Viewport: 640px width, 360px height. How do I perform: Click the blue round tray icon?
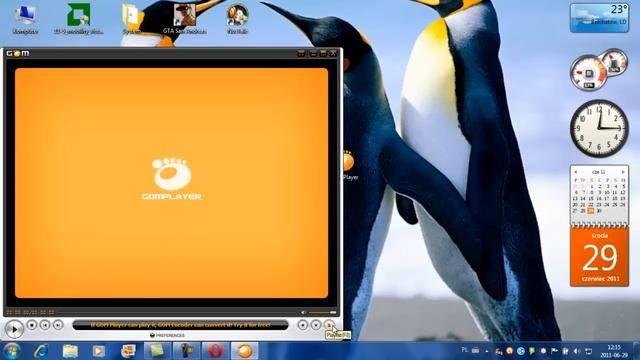click(520, 351)
